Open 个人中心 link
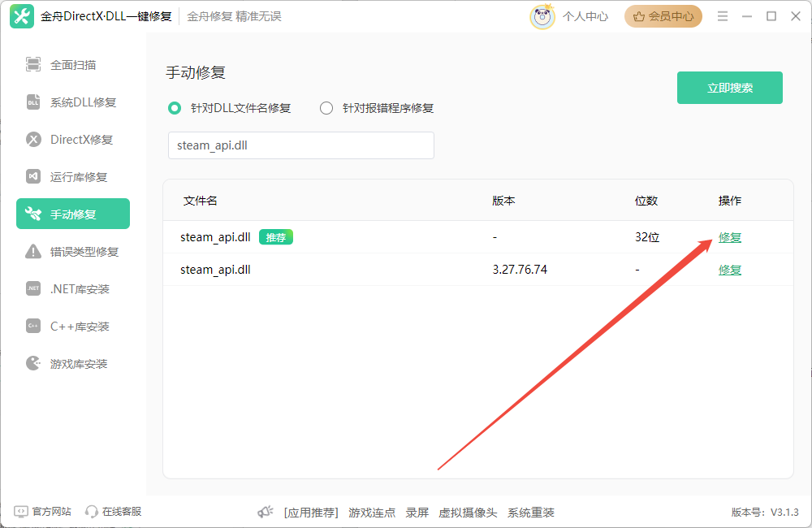 [585, 16]
